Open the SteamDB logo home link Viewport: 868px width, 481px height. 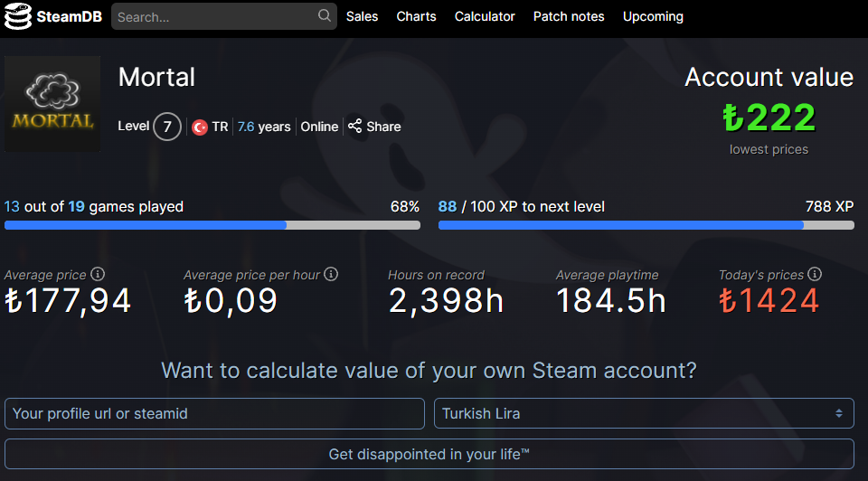pyautogui.click(x=53, y=16)
